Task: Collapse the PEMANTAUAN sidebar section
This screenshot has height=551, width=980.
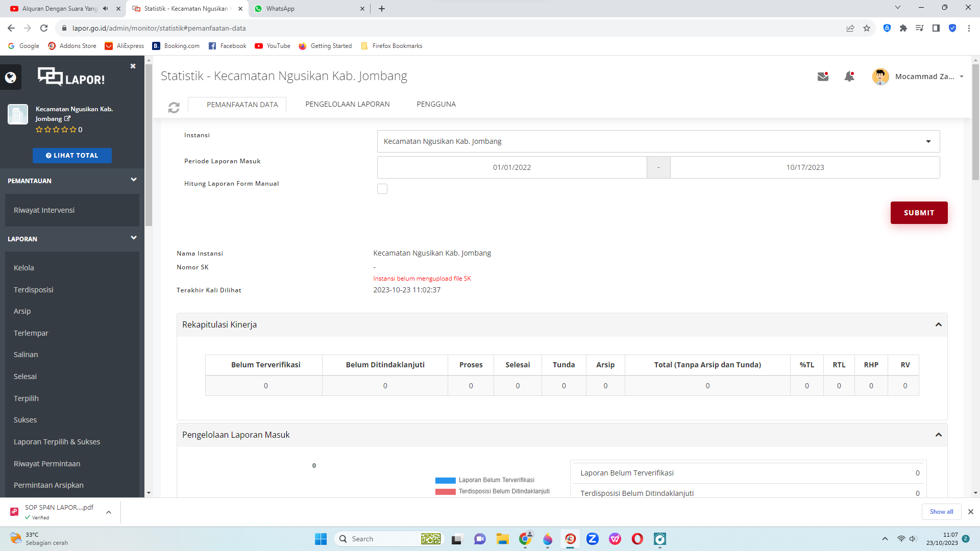Action: click(133, 180)
